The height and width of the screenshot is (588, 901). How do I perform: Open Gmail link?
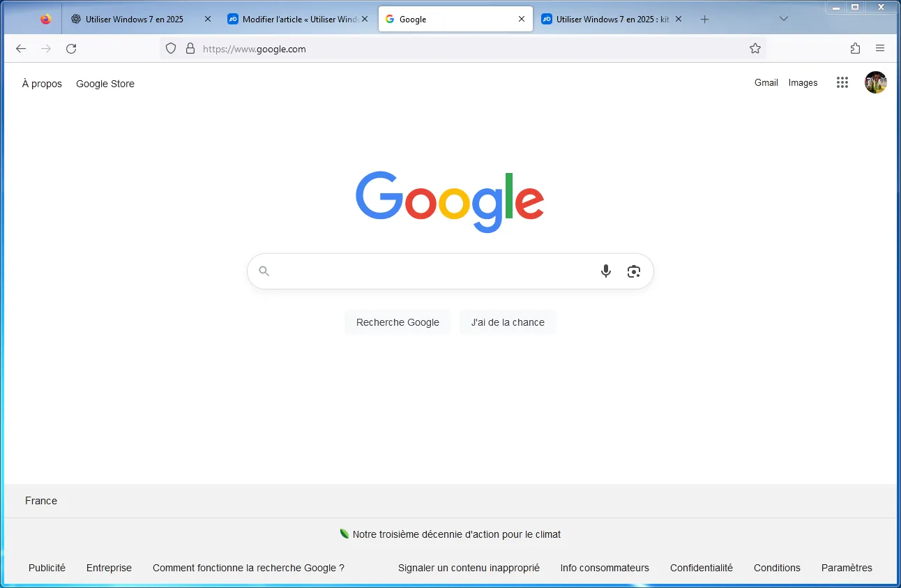pyautogui.click(x=766, y=82)
